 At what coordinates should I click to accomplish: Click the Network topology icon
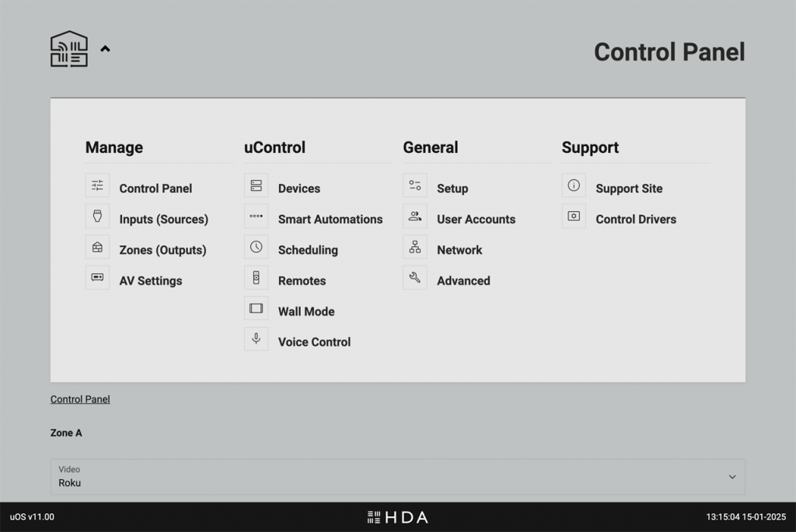click(415, 247)
